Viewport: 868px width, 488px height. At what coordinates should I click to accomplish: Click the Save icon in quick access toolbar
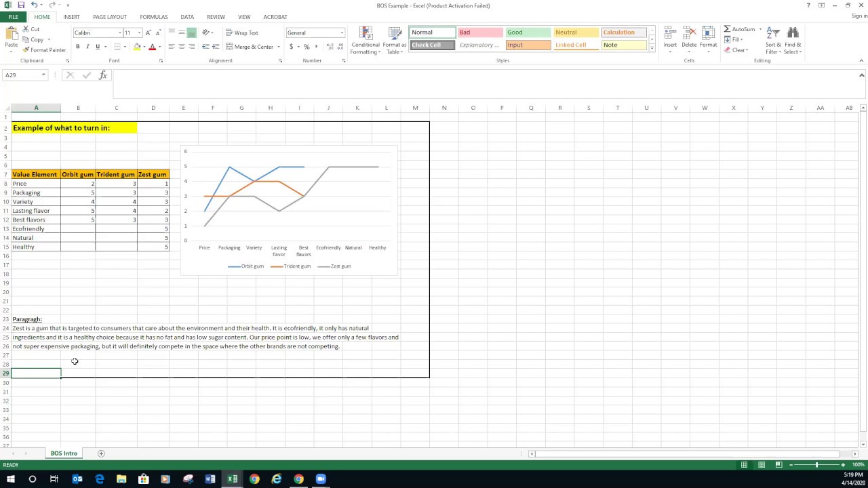(x=21, y=5)
